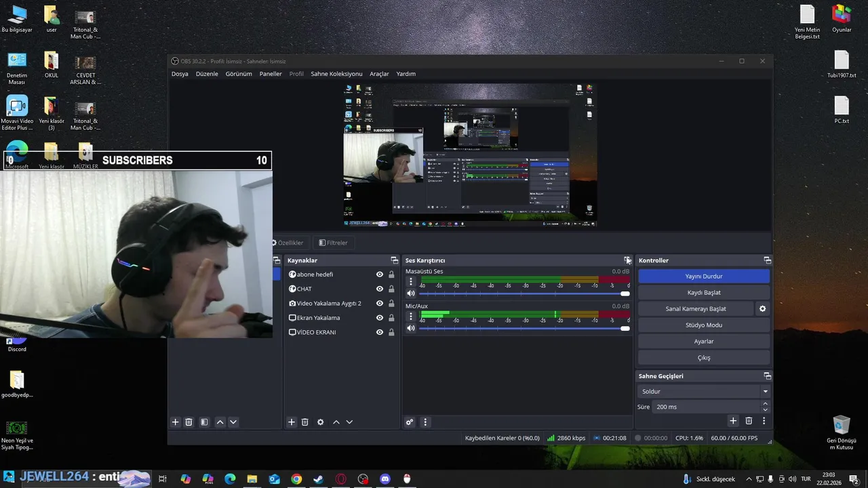Open Mic/Aux three-dot options
The image size is (868, 488).
[x=410, y=316]
